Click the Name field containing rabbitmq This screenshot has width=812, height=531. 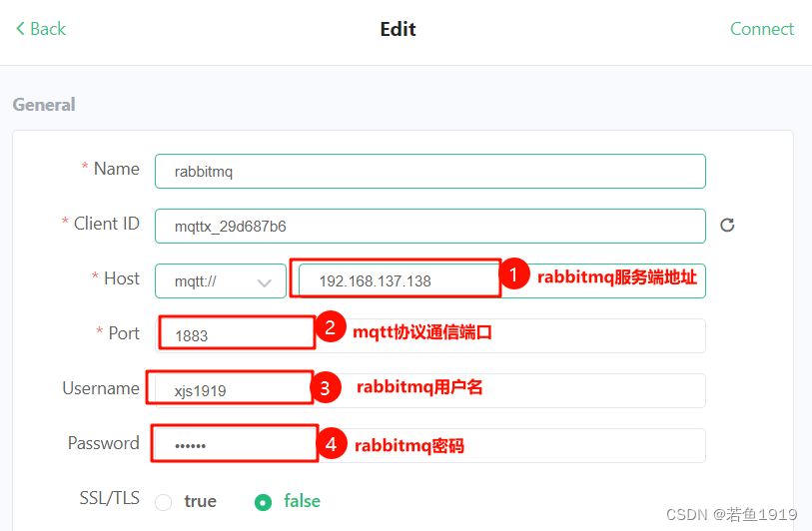[429, 172]
